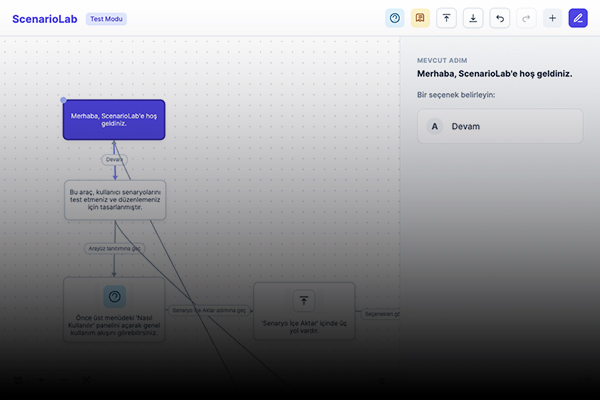Add a new node with plus icon

coord(552,18)
